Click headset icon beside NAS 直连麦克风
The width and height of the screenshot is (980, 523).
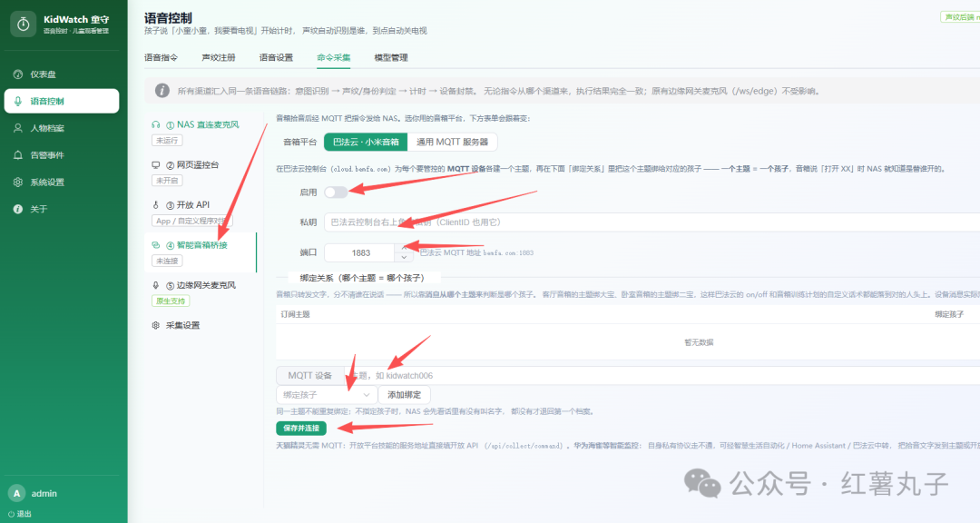[156, 124]
